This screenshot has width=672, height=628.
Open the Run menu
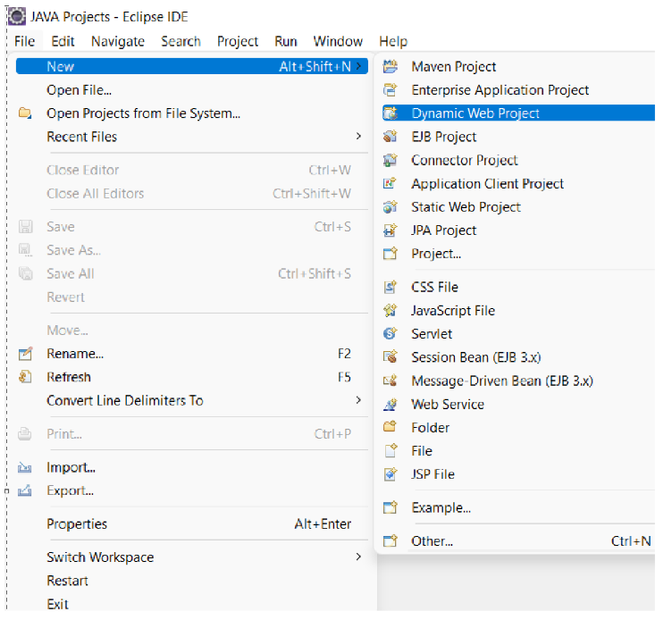coord(286,41)
